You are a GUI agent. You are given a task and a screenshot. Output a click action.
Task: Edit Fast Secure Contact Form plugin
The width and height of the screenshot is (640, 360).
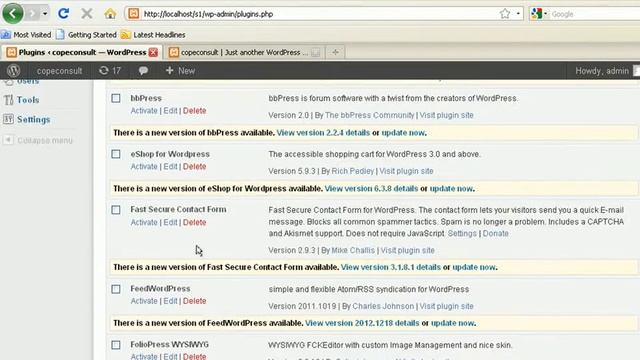(170, 222)
